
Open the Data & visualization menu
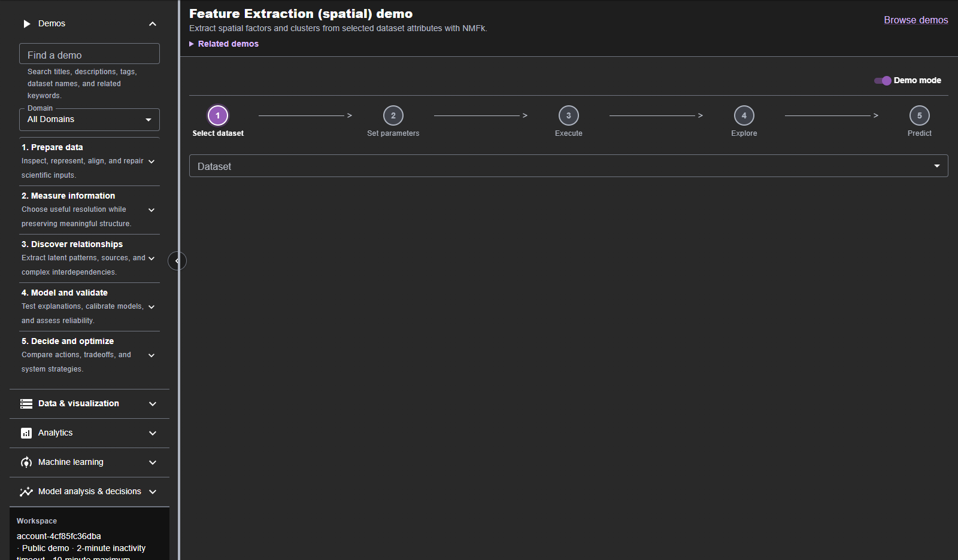(x=78, y=404)
